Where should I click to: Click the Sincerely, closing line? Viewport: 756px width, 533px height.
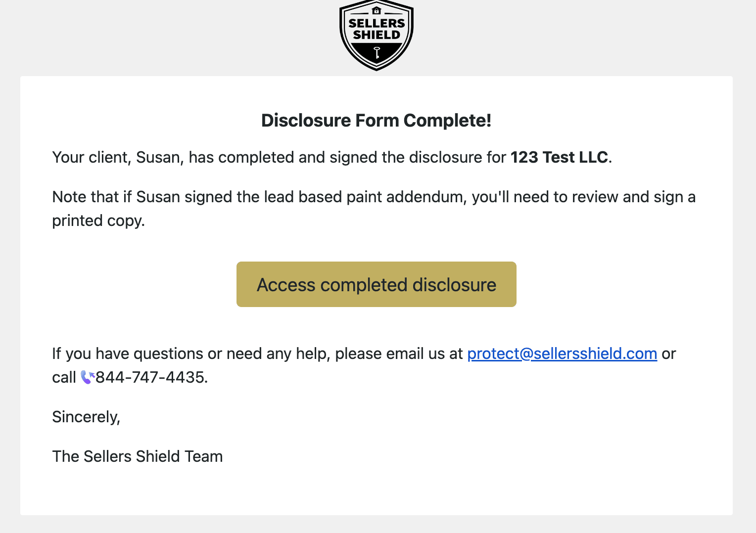(x=86, y=417)
